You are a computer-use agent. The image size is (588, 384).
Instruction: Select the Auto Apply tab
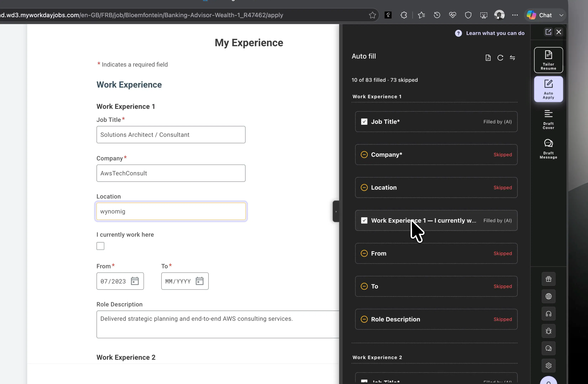pos(548,89)
